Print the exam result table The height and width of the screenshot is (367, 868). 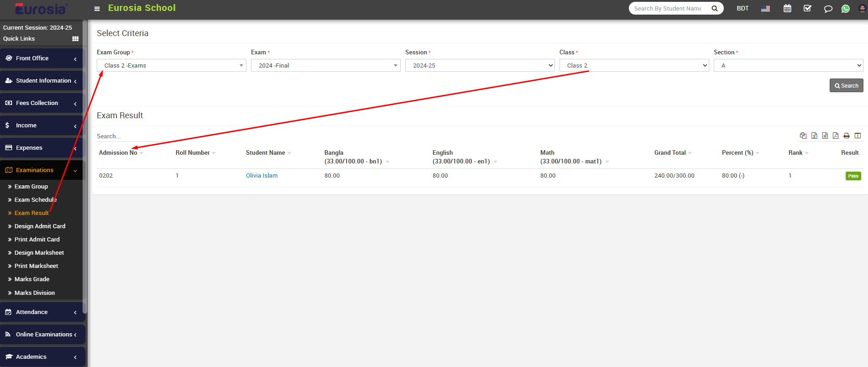point(847,136)
